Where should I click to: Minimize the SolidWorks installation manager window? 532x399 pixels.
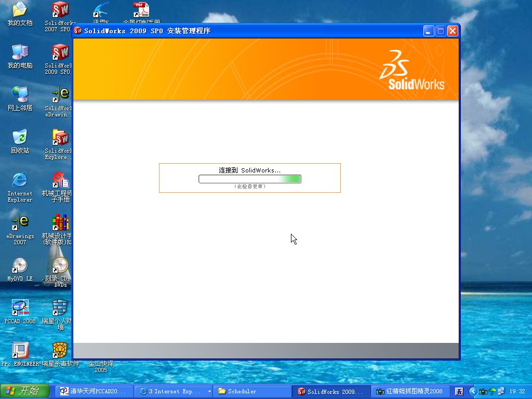tap(429, 31)
